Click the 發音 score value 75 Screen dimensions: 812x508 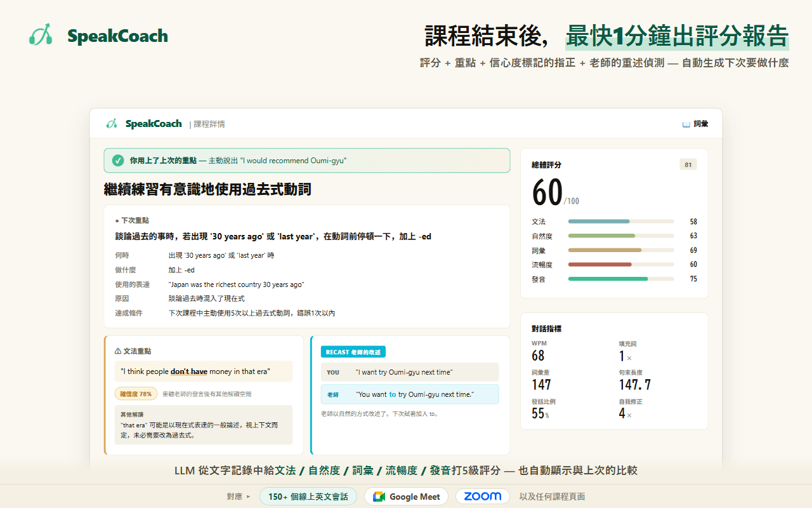(693, 279)
